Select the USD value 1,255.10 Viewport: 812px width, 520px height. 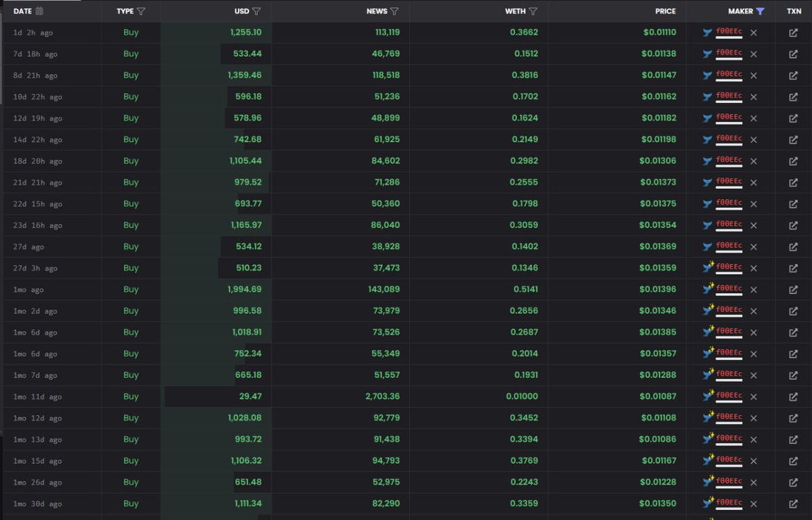[x=245, y=32]
